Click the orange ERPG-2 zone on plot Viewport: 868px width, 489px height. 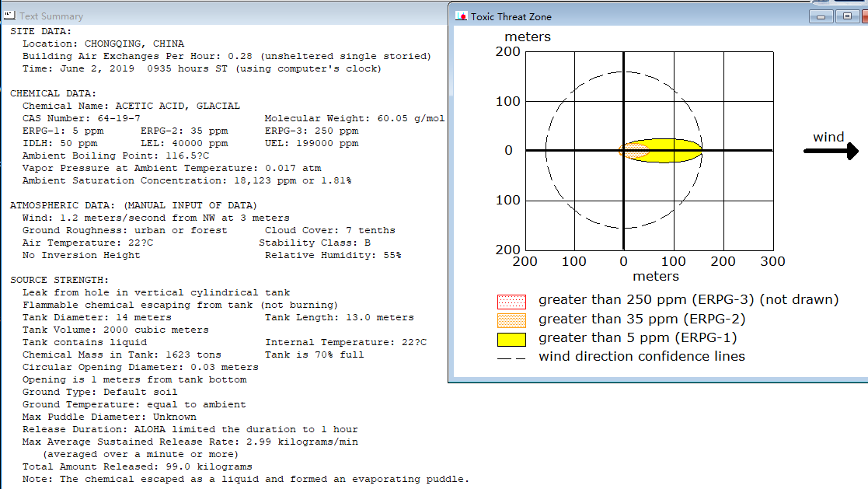(x=634, y=151)
